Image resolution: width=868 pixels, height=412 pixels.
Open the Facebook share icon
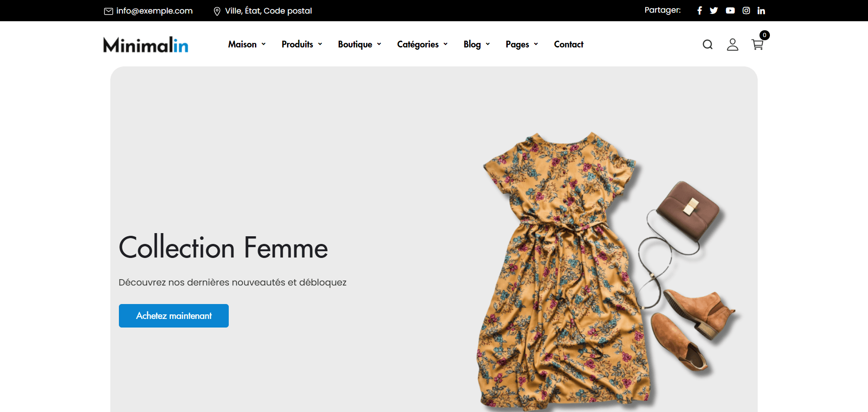coord(699,10)
